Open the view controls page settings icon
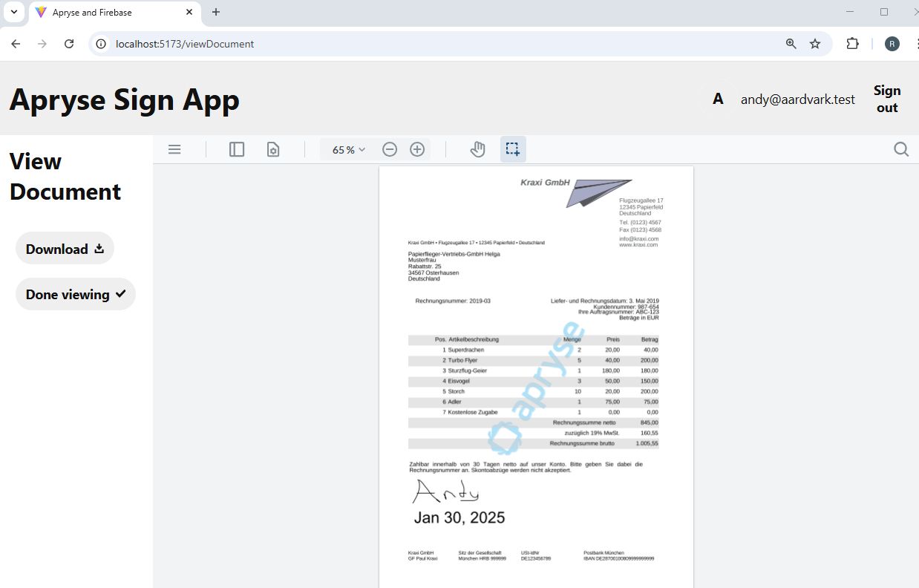Viewport: 919px width, 588px height. [273, 149]
